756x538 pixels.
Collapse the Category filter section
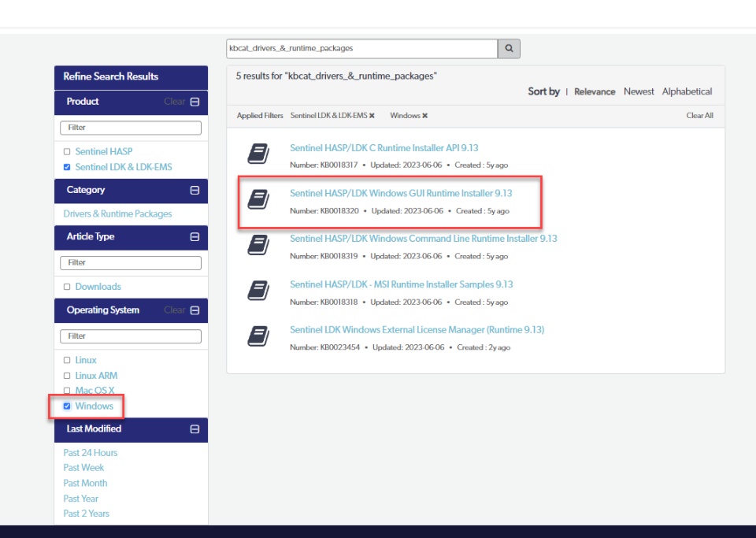(x=195, y=191)
